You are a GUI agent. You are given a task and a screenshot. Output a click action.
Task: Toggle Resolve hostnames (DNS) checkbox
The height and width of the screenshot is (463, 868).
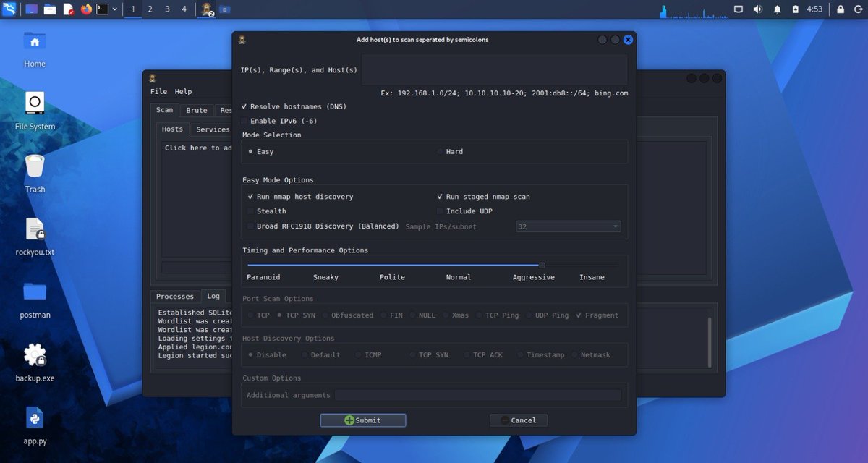point(294,106)
